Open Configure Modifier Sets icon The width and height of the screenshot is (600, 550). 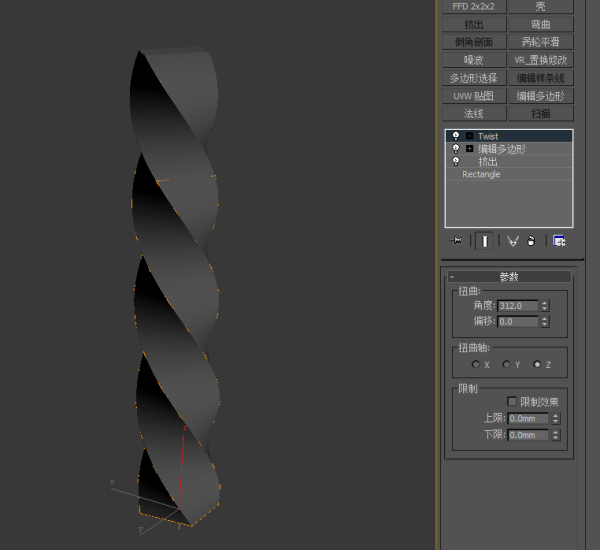559,241
